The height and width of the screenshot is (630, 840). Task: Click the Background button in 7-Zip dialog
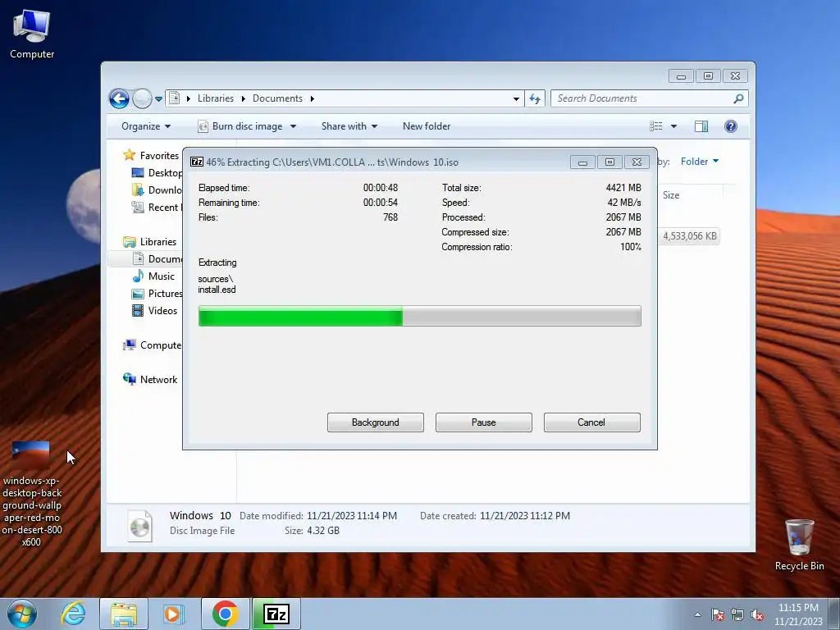tap(376, 422)
